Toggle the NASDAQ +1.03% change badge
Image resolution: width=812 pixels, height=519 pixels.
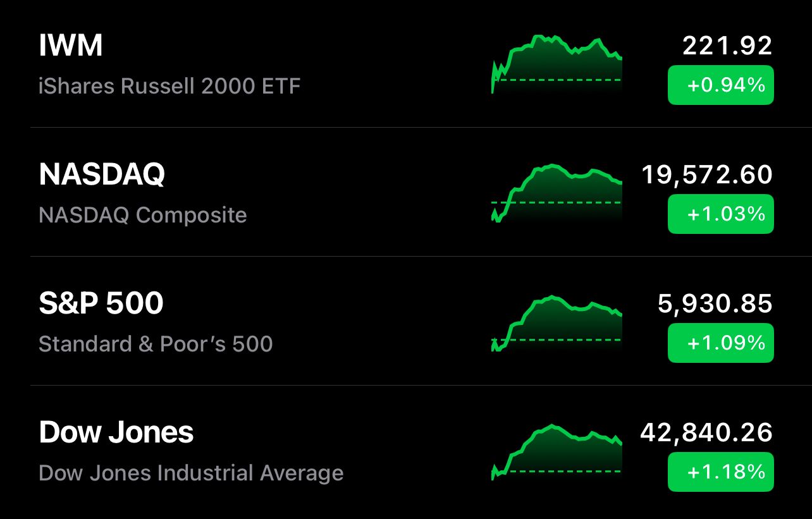pyautogui.click(x=721, y=214)
